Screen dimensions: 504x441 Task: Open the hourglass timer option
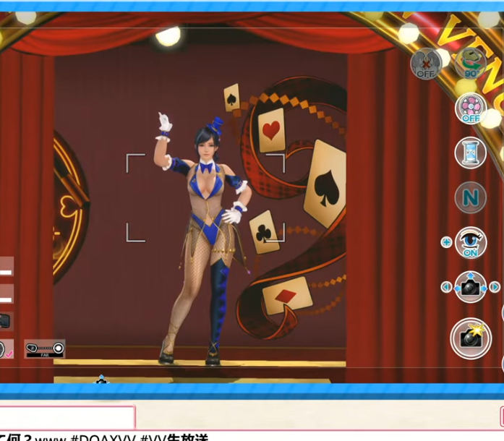[471, 153]
